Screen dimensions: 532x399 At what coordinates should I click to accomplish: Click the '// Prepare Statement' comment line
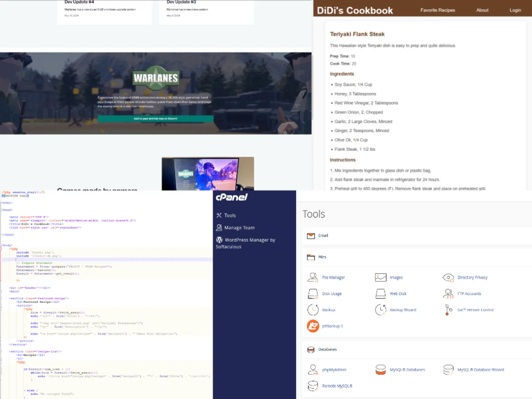pos(34,263)
